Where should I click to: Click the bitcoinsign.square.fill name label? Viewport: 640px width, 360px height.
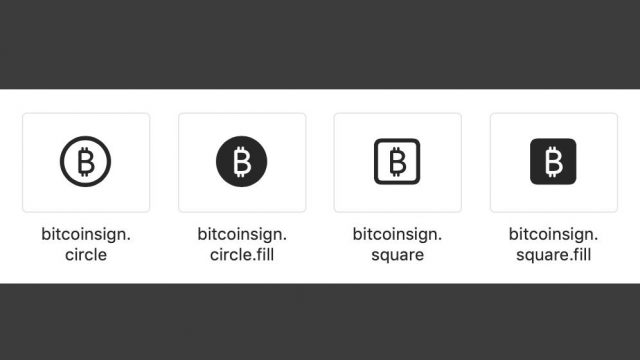click(553, 244)
